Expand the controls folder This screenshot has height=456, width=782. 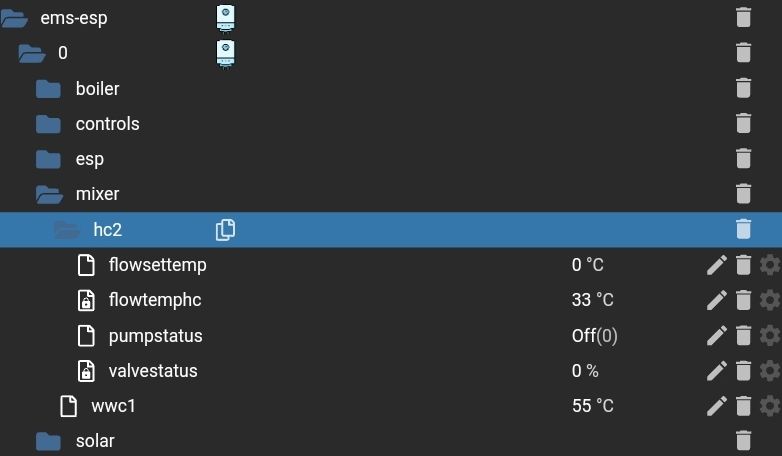pyautogui.click(x=48, y=124)
